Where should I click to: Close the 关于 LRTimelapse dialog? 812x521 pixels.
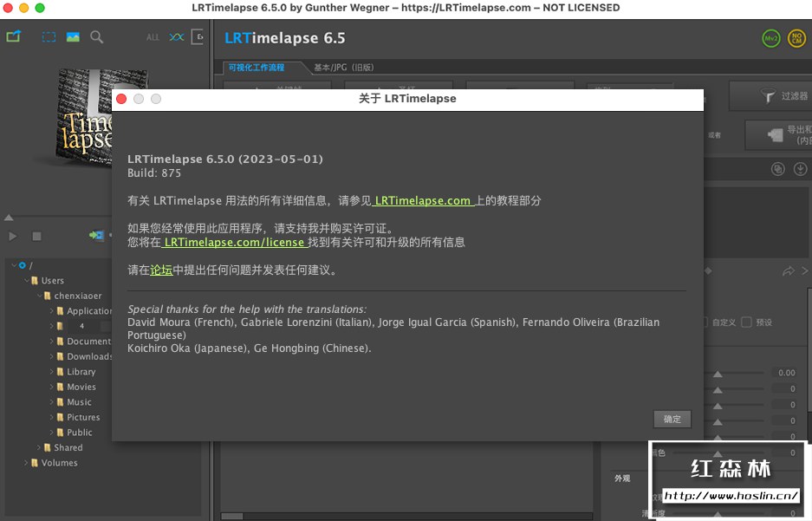click(121, 99)
